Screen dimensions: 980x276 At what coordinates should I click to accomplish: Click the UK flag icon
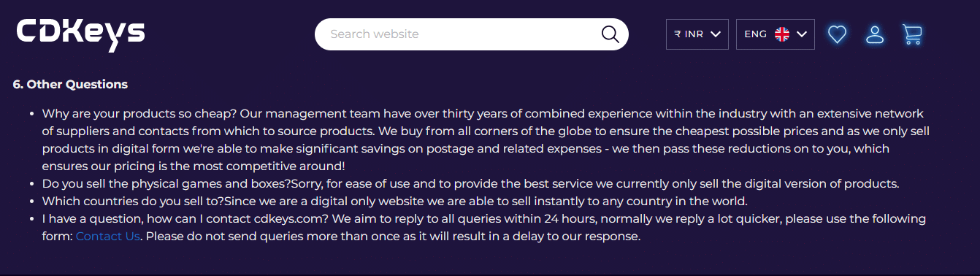(782, 34)
